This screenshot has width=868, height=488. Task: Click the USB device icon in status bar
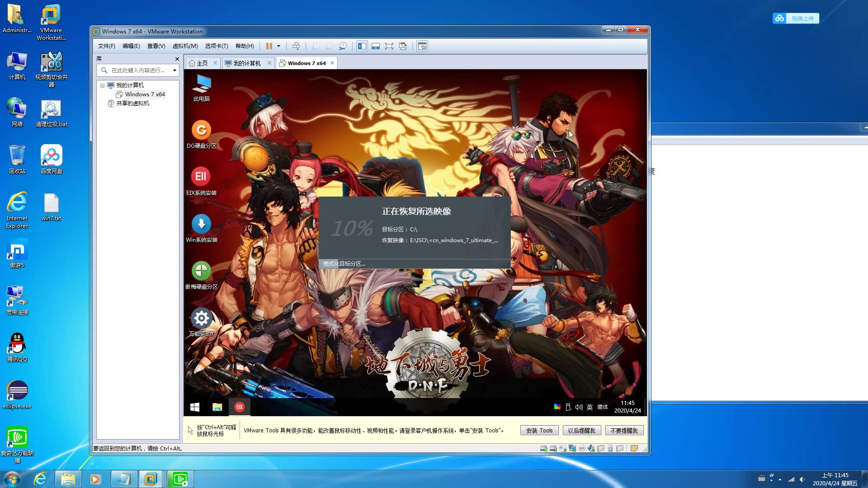coord(611,449)
